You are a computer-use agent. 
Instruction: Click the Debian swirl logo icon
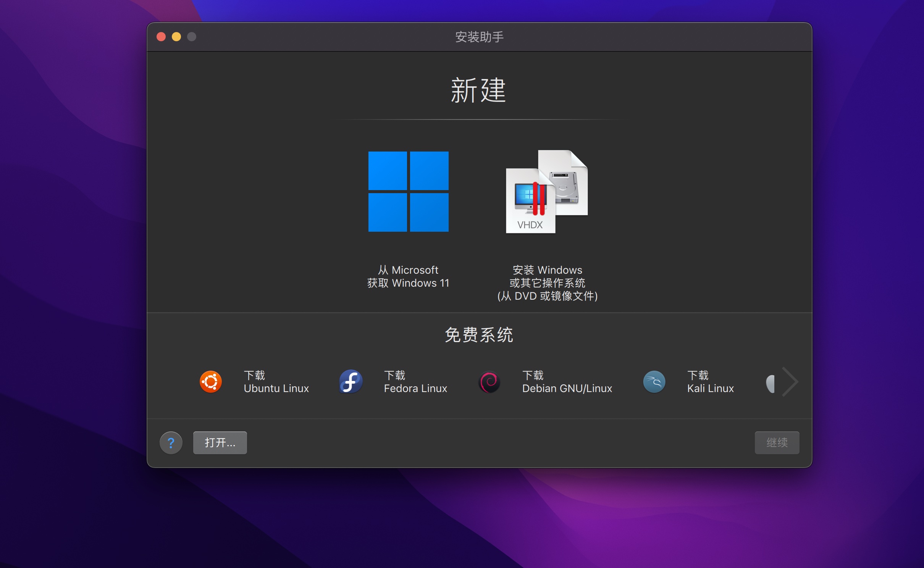tap(489, 382)
